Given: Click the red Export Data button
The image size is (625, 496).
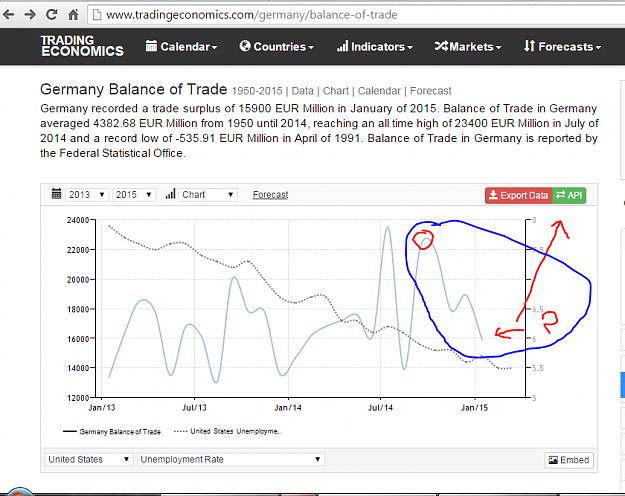Looking at the screenshot, I should [519, 195].
